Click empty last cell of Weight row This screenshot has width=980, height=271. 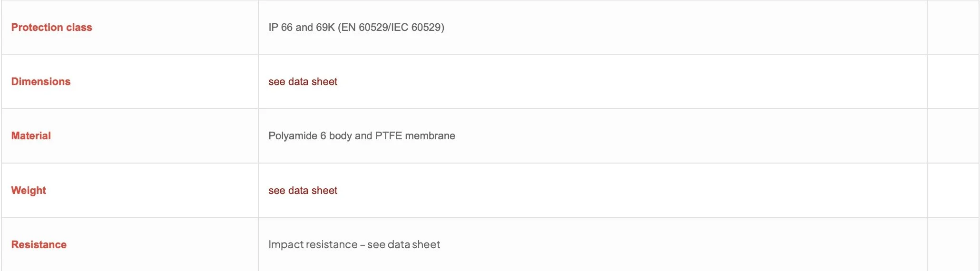[x=953, y=190]
